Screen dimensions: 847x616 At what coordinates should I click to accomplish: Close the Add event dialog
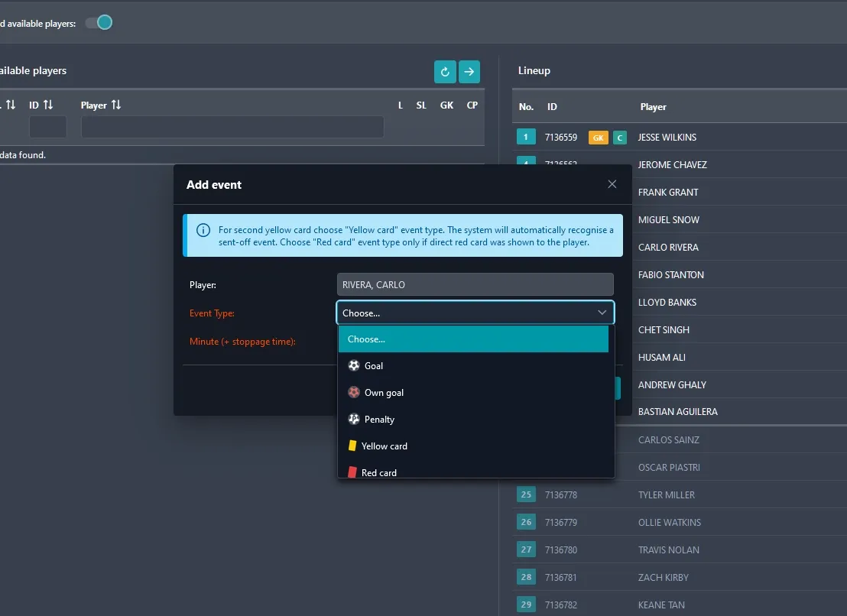pos(612,184)
